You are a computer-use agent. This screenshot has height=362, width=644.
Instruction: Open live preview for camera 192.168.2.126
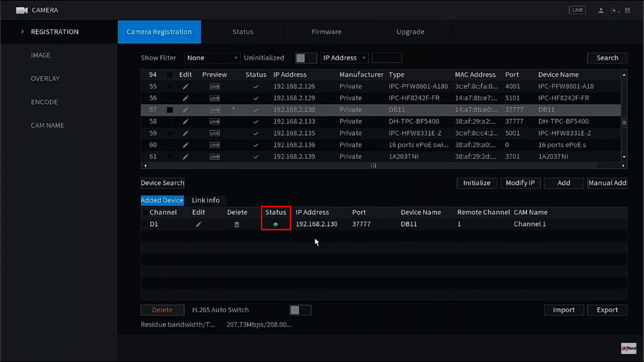214,86
